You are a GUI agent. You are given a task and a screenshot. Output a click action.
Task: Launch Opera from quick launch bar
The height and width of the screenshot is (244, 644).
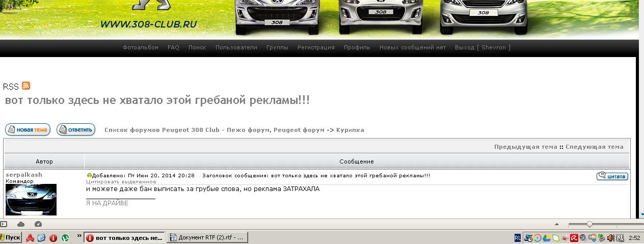click(53, 237)
